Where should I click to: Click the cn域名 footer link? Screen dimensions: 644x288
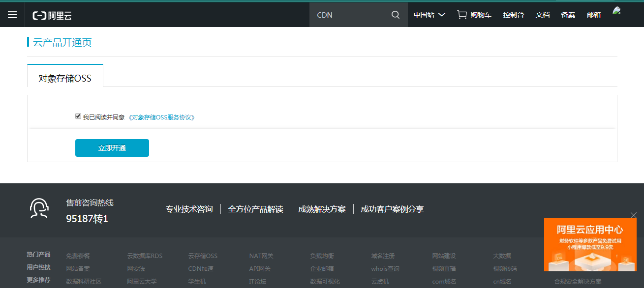click(503, 282)
